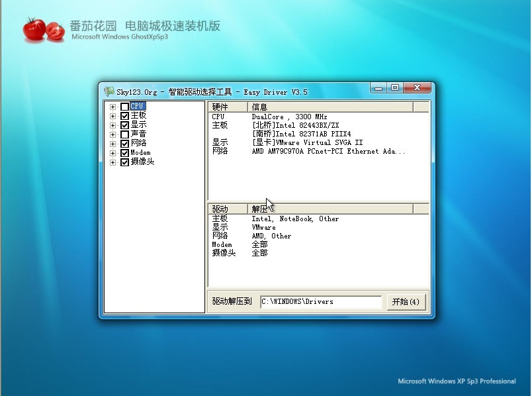Select the AMD, Other driver row

point(318,236)
